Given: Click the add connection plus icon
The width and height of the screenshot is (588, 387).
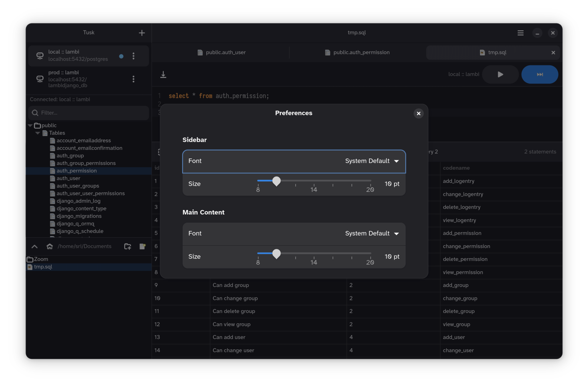Looking at the screenshot, I should click(x=142, y=33).
